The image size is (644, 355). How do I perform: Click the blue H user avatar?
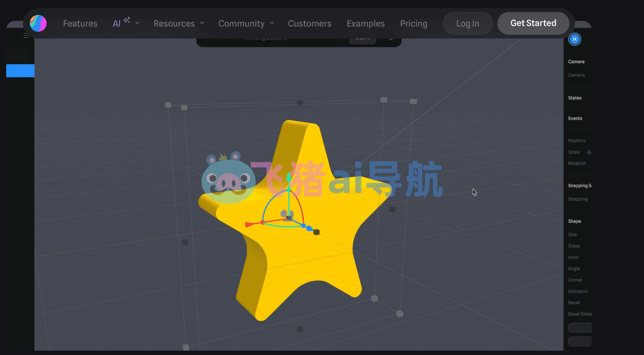click(575, 39)
